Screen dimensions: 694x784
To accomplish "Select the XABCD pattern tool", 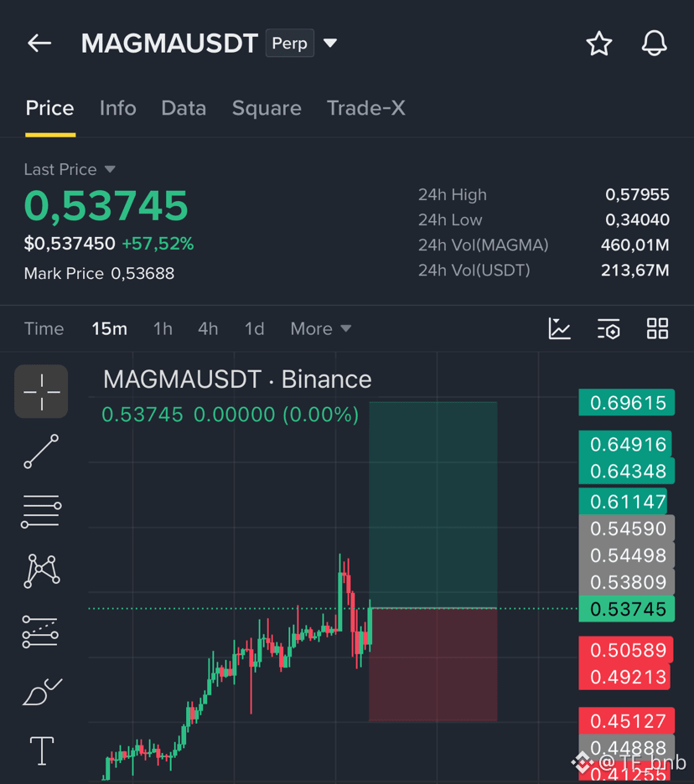I will pyautogui.click(x=42, y=570).
